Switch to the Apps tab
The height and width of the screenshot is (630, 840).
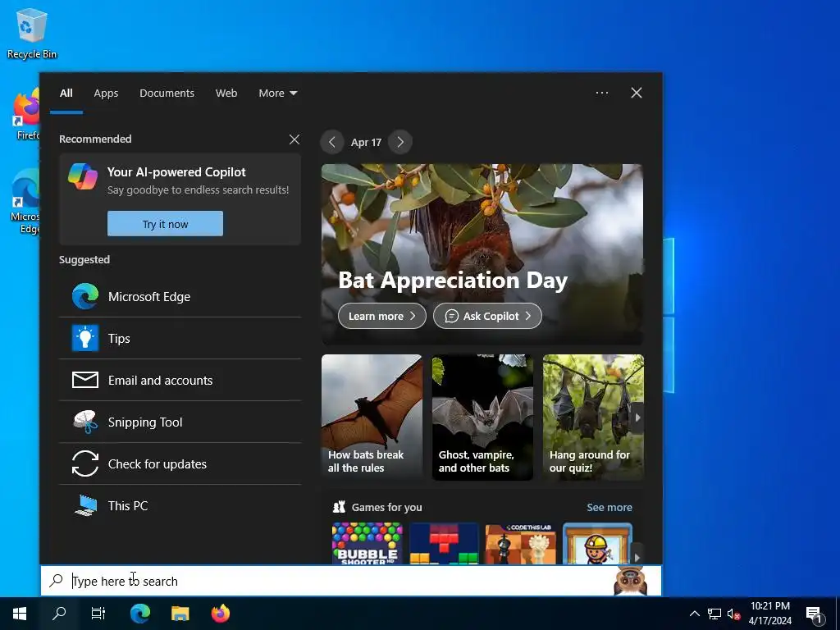pyautogui.click(x=106, y=94)
